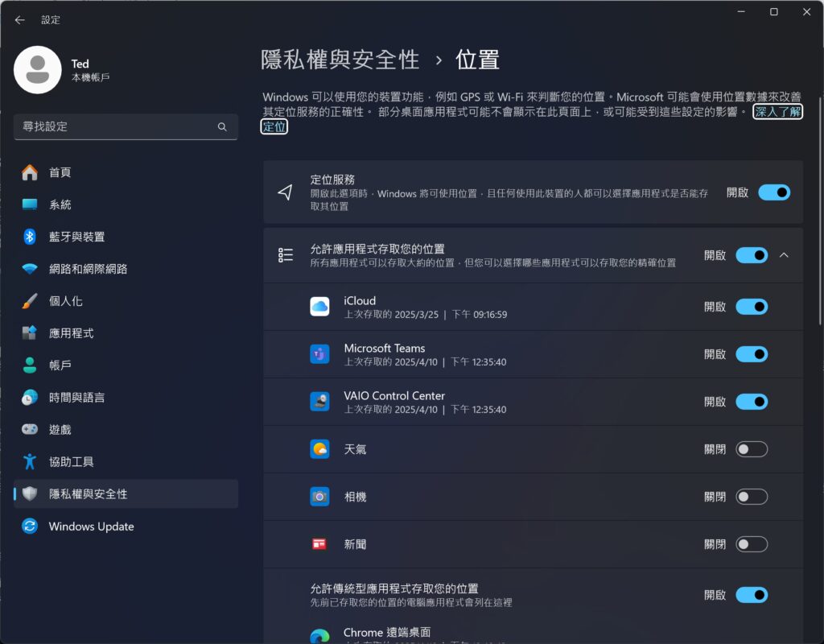Click the location arrow icon beside 定位服務
Viewport: 824px width, 644px height.
pos(285,192)
